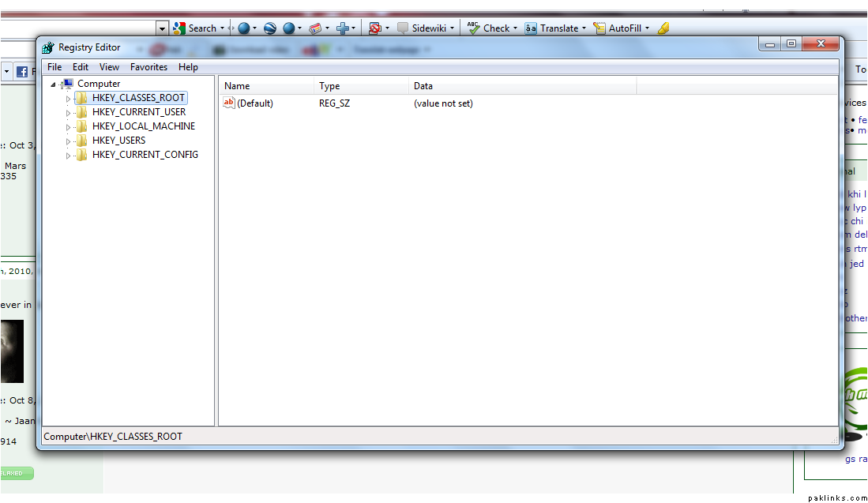
Task: Open the File menu
Action: 54,67
